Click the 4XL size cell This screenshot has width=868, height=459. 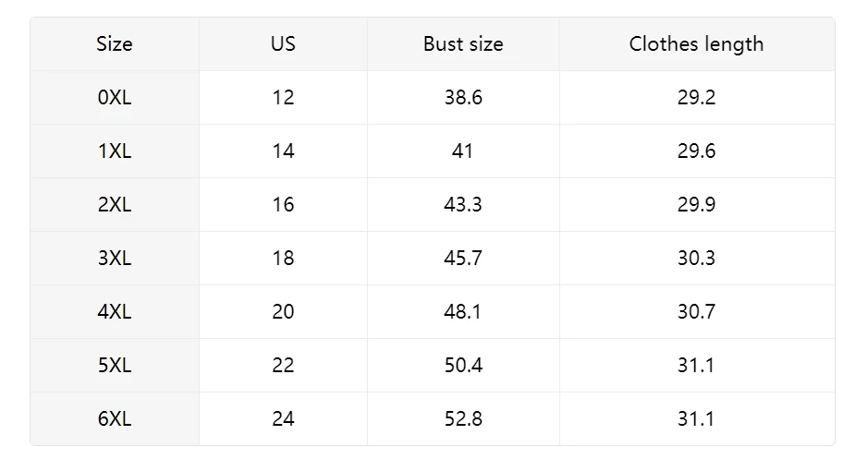(x=115, y=312)
